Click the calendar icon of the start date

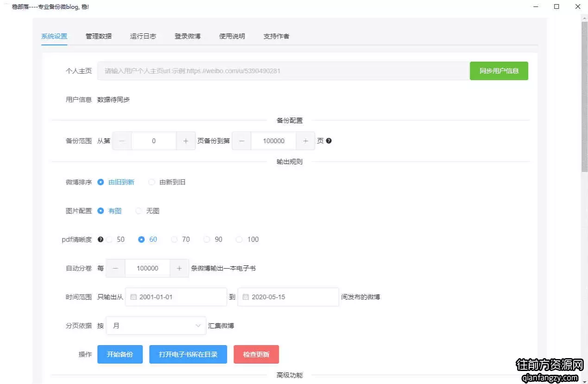click(x=133, y=297)
